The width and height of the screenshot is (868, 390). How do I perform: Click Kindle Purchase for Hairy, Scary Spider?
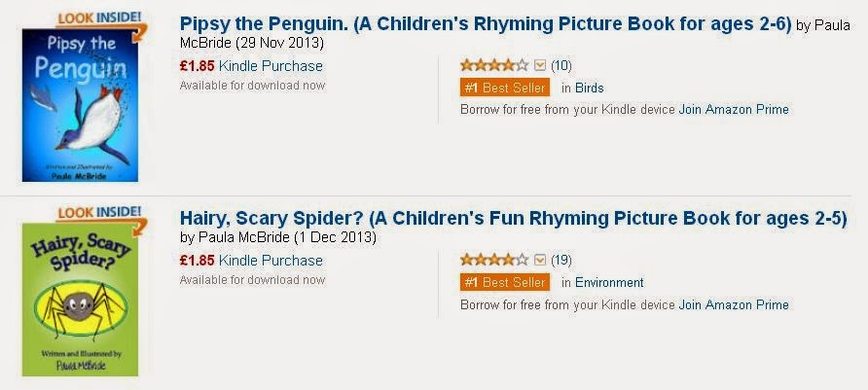(x=271, y=260)
